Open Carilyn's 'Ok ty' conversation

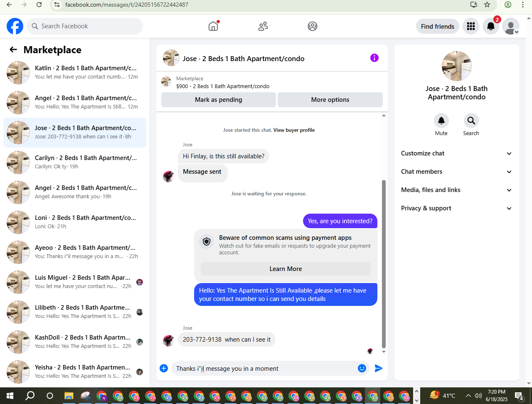pyautogui.click(x=75, y=163)
